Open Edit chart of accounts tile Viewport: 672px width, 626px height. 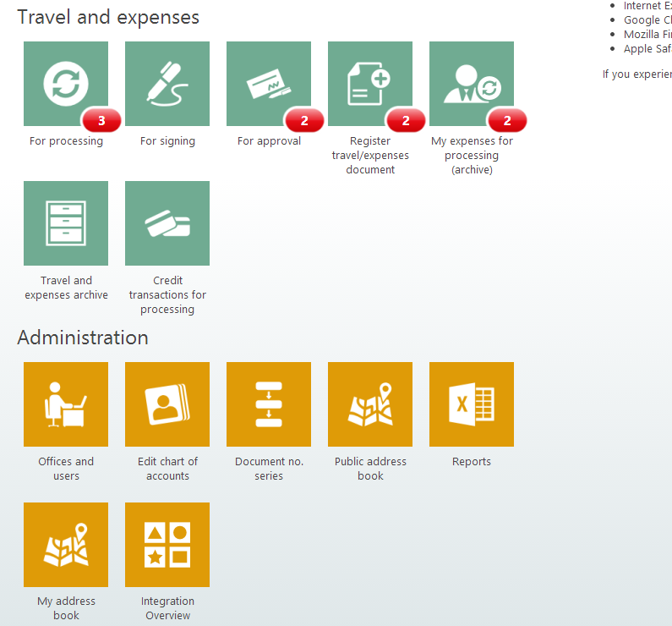pos(167,404)
